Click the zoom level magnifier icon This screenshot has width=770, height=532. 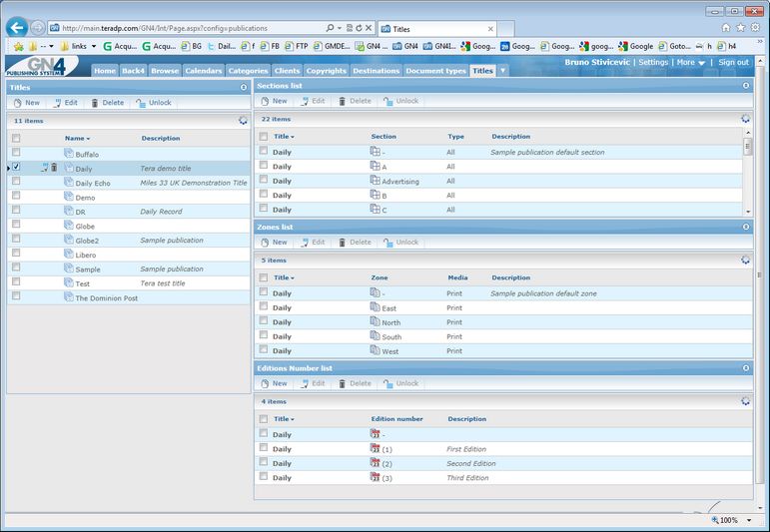715,520
